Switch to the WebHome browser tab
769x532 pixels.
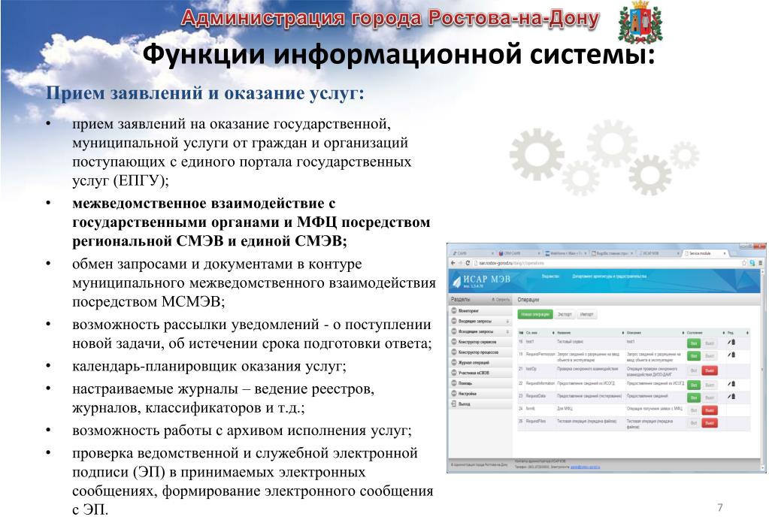[x=564, y=253]
